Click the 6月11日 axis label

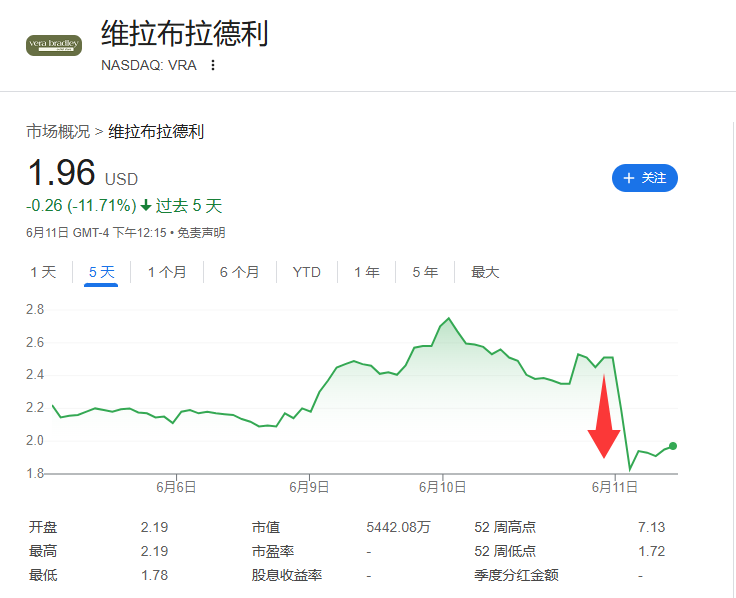(614, 487)
